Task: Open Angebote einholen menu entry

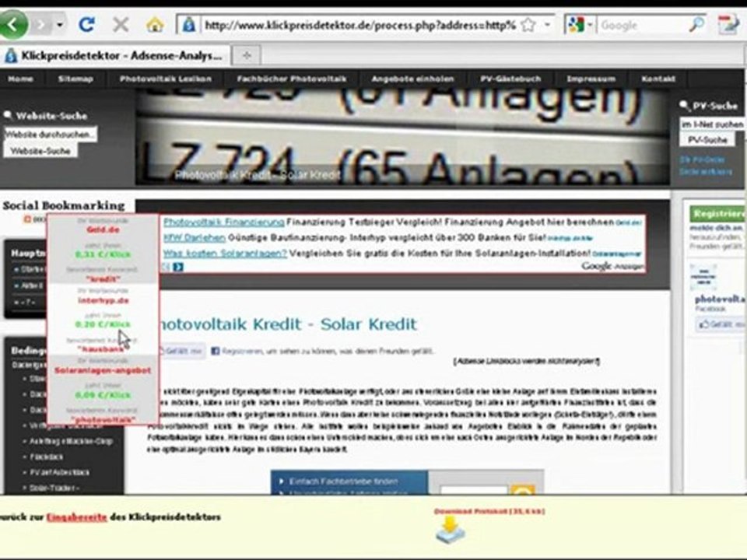Action: [412, 79]
